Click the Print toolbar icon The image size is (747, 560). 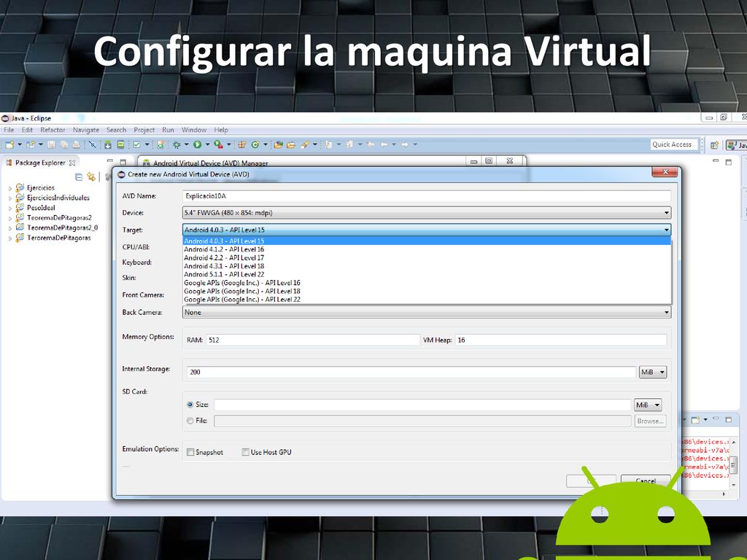coord(76,144)
